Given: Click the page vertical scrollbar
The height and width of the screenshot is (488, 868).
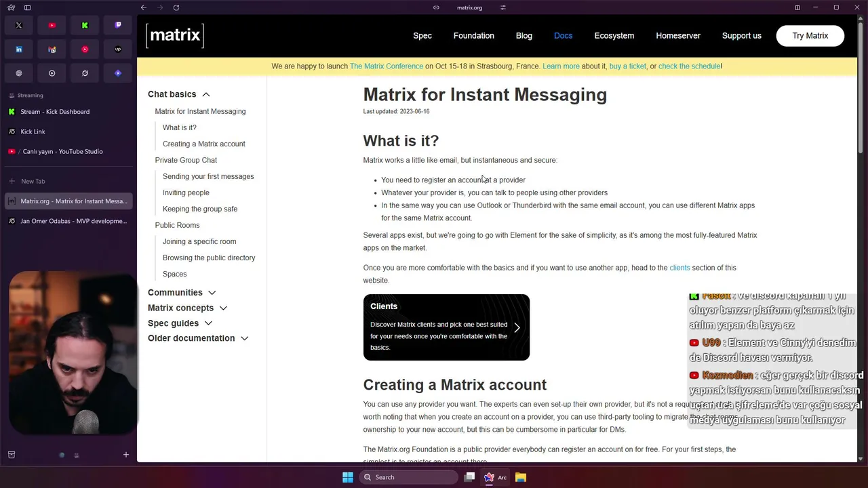Looking at the screenshot, I should click(x=862, y=88).
